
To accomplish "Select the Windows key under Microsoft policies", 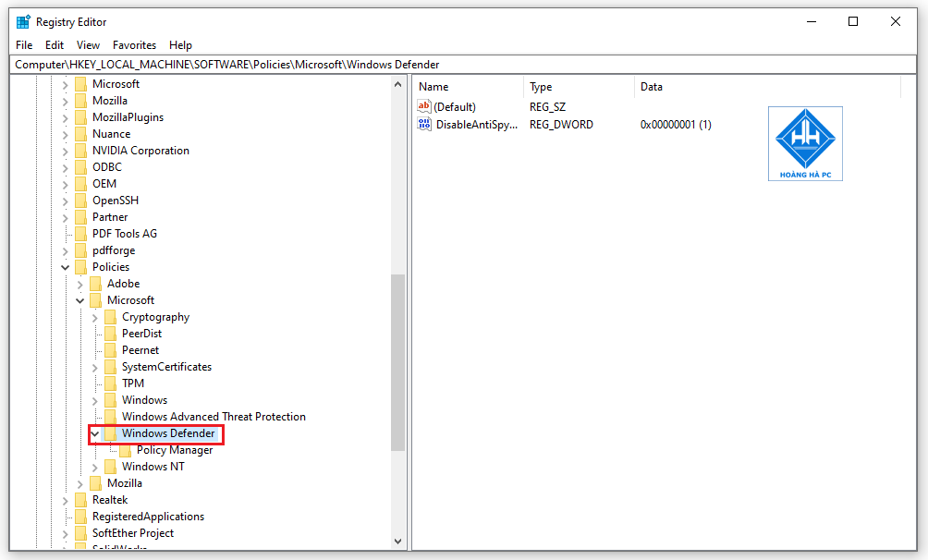I will (144, 400).
